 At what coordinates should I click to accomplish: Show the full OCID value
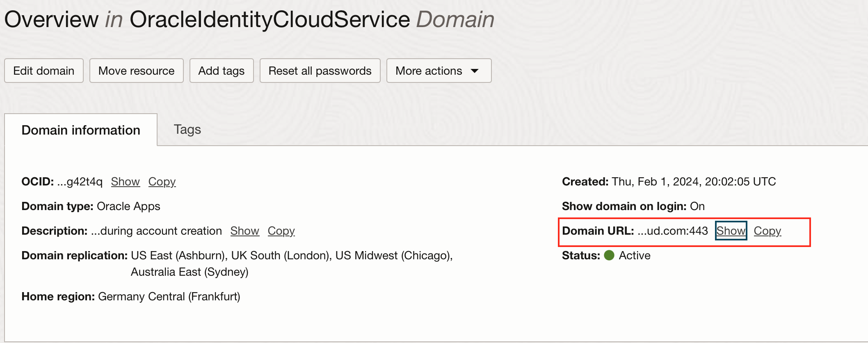[126, 181]
